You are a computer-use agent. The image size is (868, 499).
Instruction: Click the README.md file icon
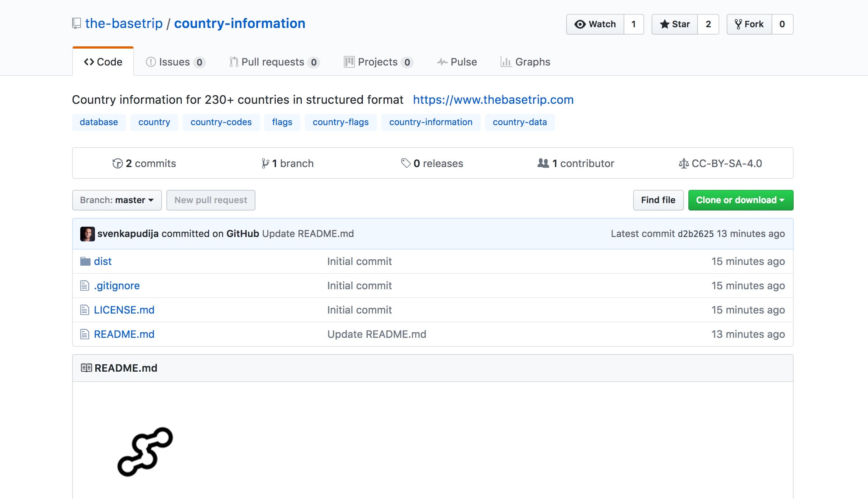click(x=85, y=334)
